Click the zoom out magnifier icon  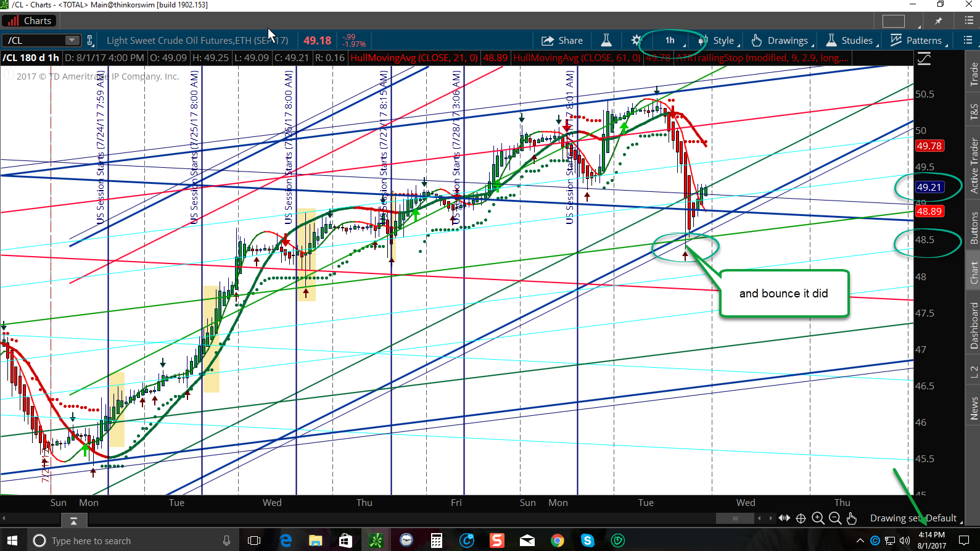835,518
